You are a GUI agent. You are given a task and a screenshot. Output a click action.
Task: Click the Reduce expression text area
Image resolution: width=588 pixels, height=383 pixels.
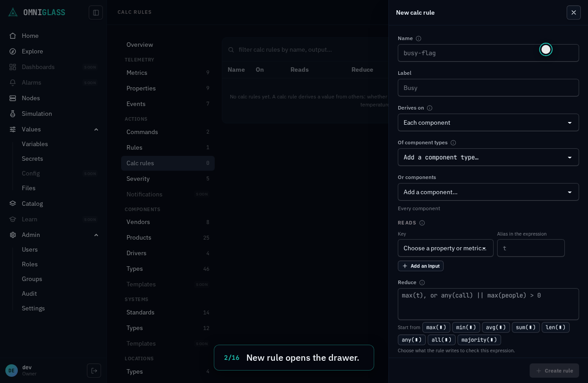[488, 304]
